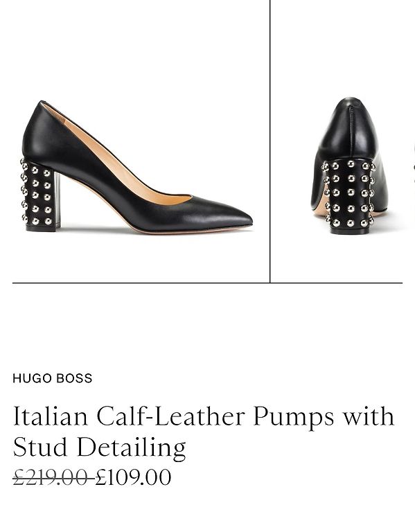Click the word "Italian" in the product title
Screen dimensions: 415x532
coord(51,416)
